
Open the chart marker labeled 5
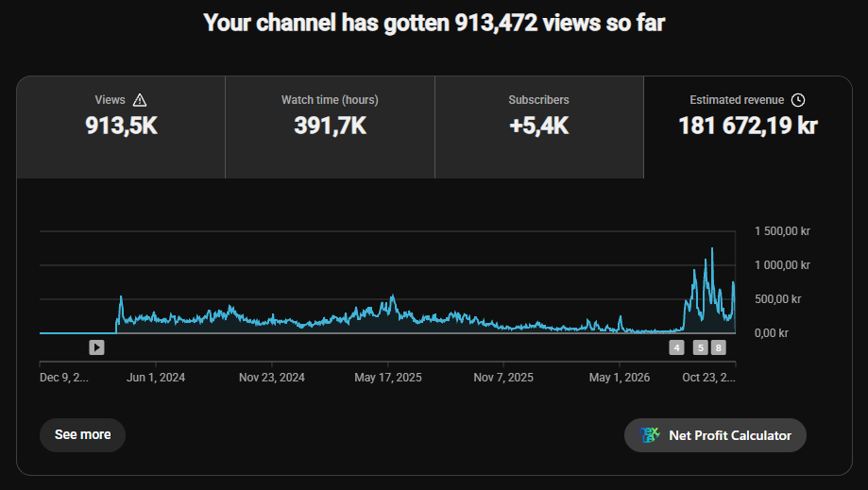(x=700, y=347)
